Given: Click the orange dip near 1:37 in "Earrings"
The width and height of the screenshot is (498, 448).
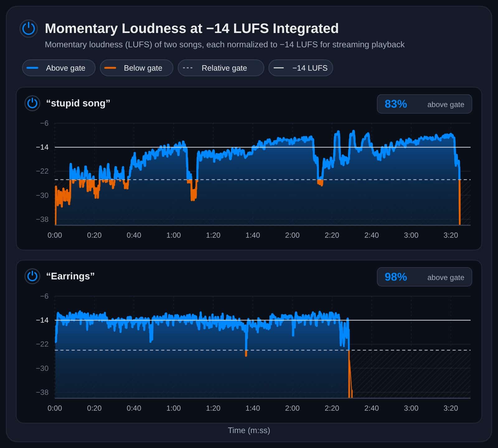Looking at the screenshot, I should (x=246, y=353).
